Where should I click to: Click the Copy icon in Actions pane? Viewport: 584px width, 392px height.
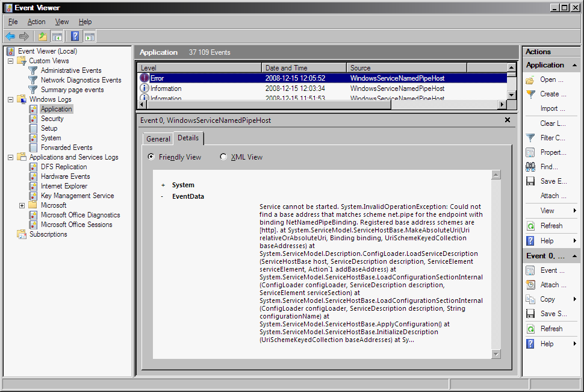(530, 299)
